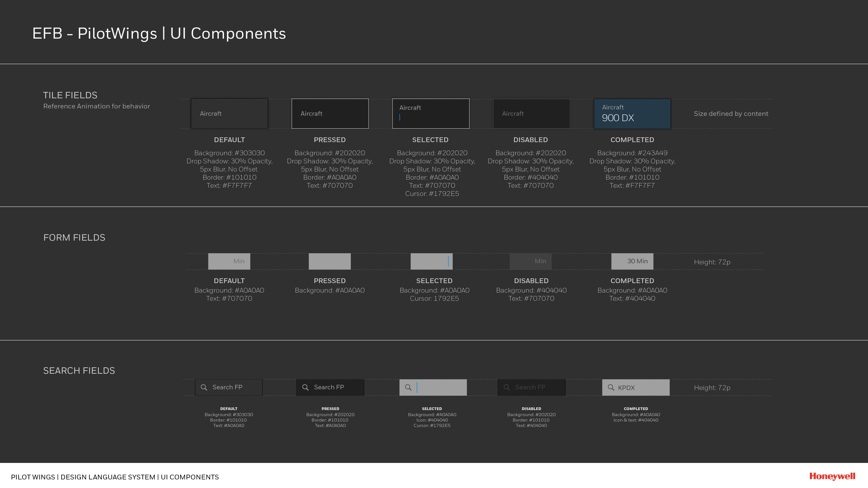Click the disabled Aircraft tile field
Image resolution: width=868 pixels, height=488 pixels.
(x=531, y=113)
